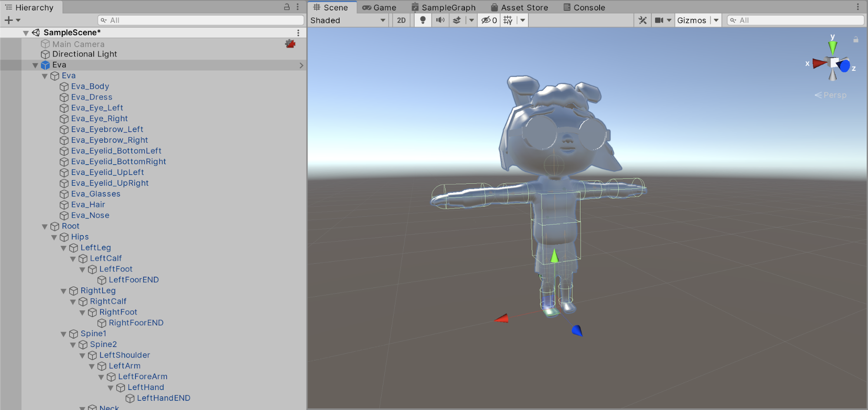This screenshot has width=868, height=410.
Task: Toggle scene lighting with the lightbulb icon
Action: (x=422, y=20)
